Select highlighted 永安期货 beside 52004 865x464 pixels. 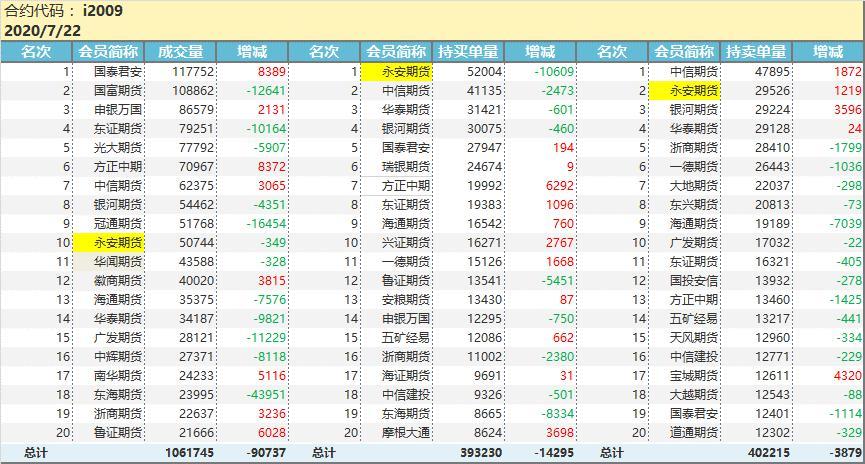pyautogui.click(x=397, y=72)
